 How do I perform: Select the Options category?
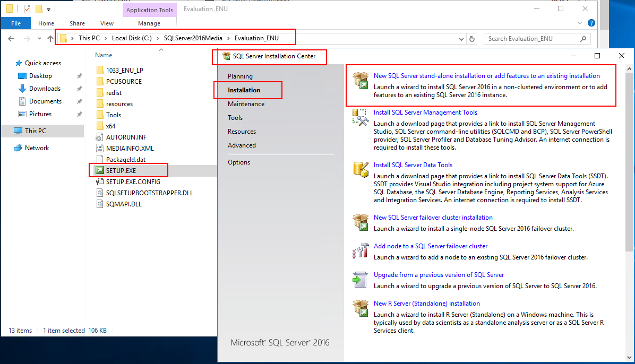click(239, 162)
